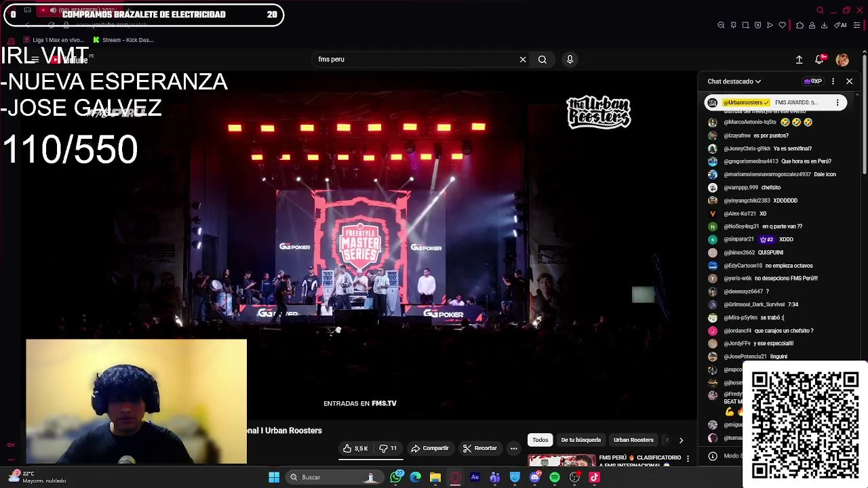Click the ad blocker shield icon
The image size is (868, 488).
pyautogui.click(x=757, y=25)
